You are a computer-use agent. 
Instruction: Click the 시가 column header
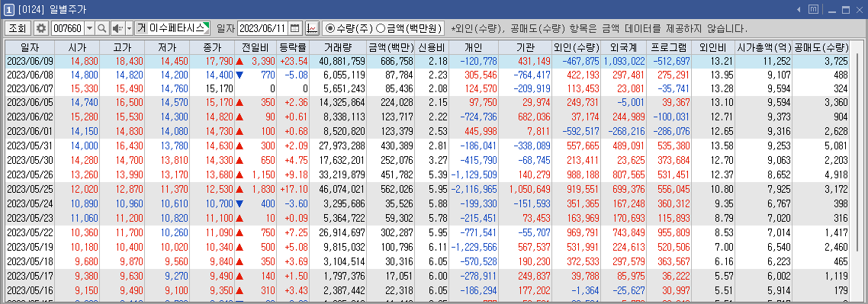click(x=76, y=47)
